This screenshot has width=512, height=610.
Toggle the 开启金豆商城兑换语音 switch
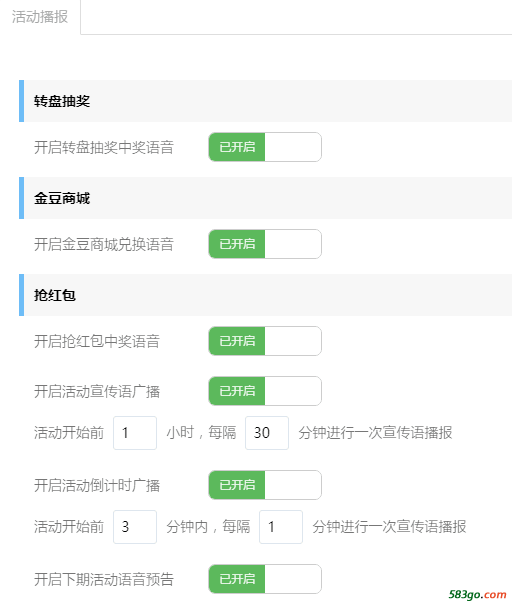click(x=265, y=244)
